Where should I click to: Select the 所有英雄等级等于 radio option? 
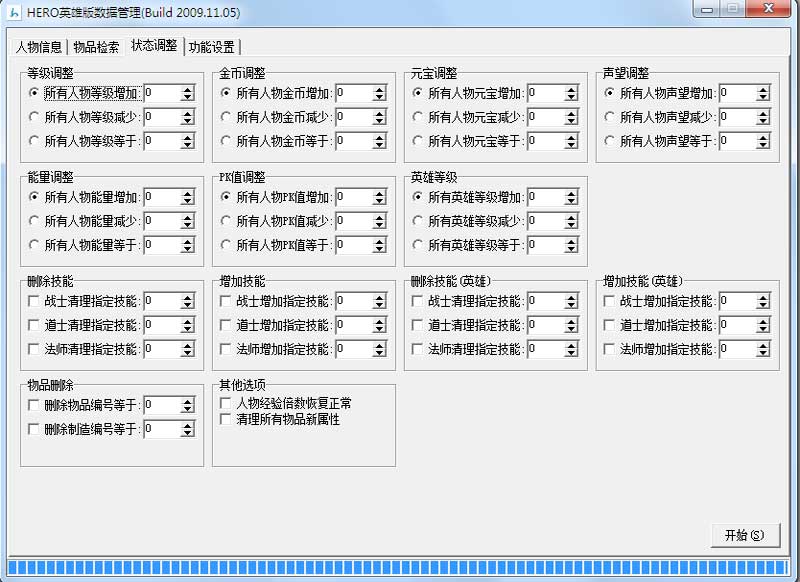pyautogui.click(x=419, y=246)
